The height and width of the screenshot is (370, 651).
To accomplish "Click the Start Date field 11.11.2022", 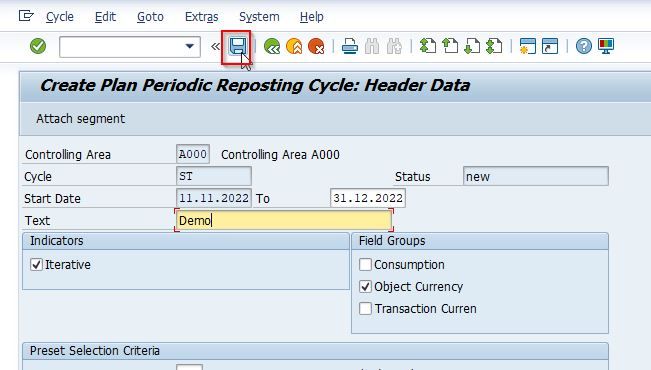I will pyautogui.click(x=213, y=198).
